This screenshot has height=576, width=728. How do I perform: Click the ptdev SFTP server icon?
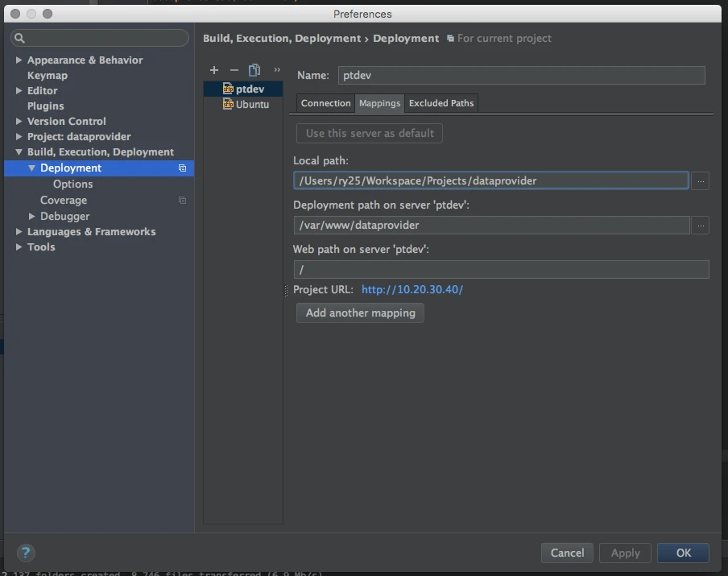[228, 89]
